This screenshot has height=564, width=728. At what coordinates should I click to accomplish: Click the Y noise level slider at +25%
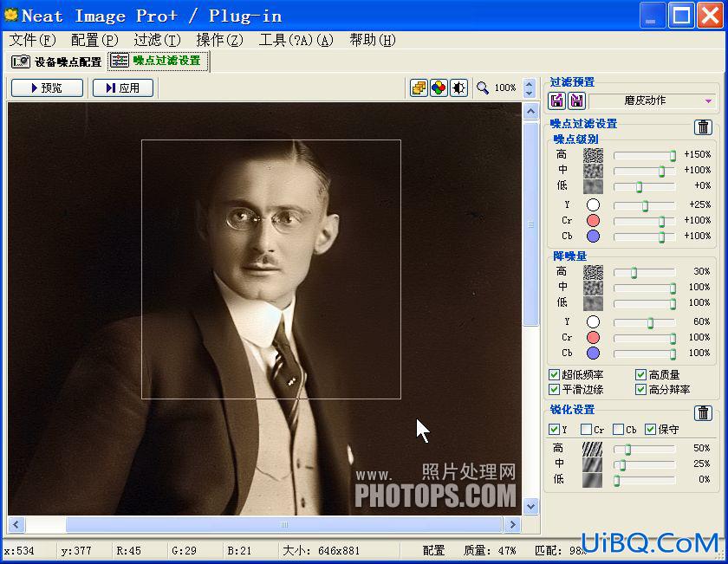tap(645, 205)
